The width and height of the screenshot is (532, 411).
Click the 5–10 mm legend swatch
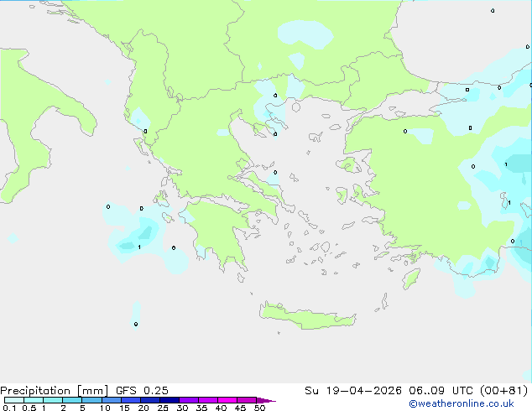91,400
